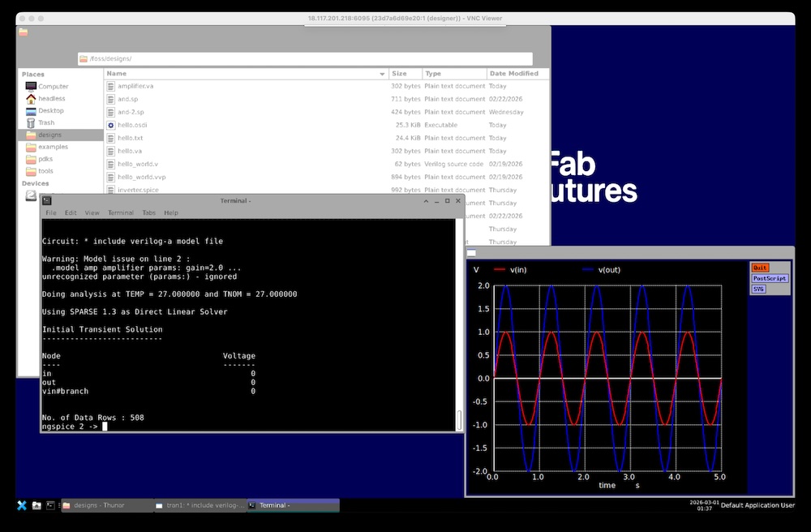The image size is (811, 532).
Task: Export plot using PostScript button
Action: (769, 278)
